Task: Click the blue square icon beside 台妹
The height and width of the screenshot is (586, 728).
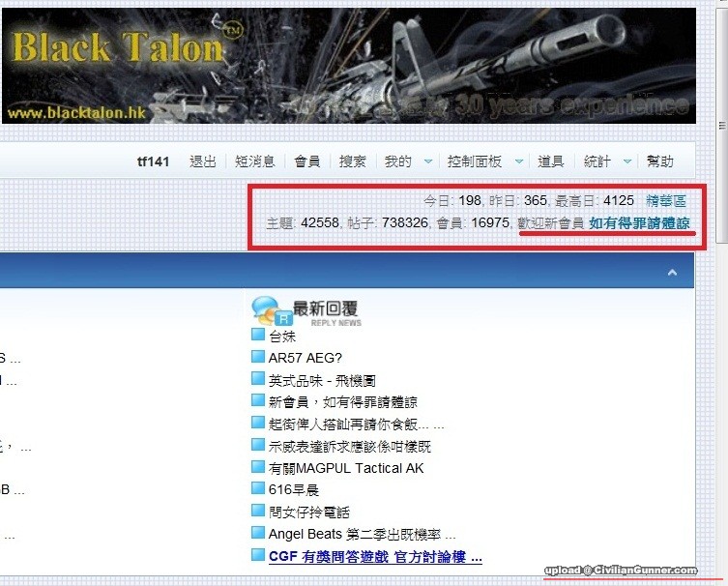Action: click(257, 336)
